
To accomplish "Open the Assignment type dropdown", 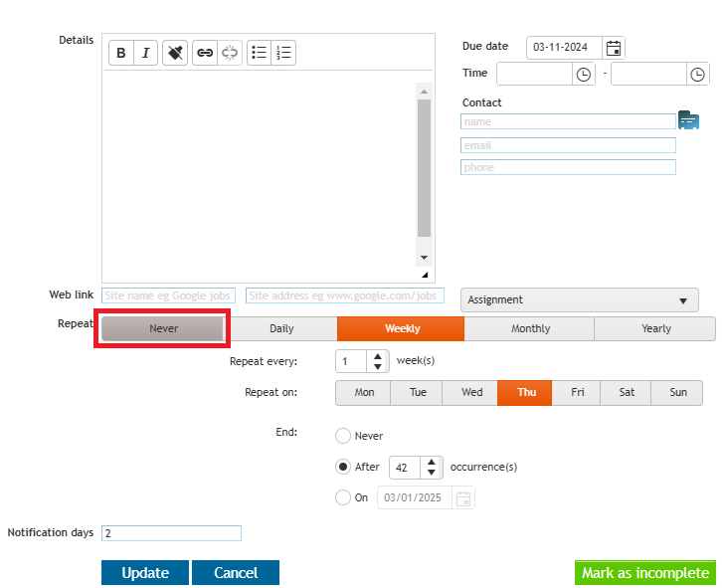I will tap(580, 300).
